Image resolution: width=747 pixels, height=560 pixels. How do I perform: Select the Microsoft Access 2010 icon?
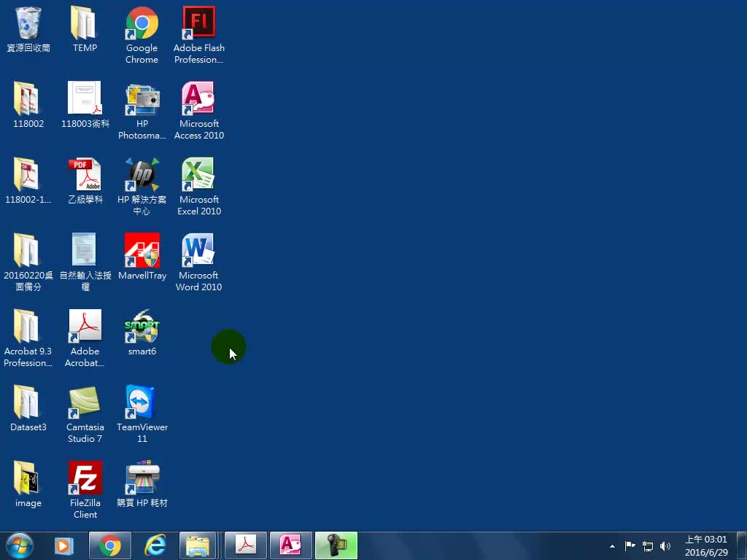pyautogui.click(x=198, y=100)
